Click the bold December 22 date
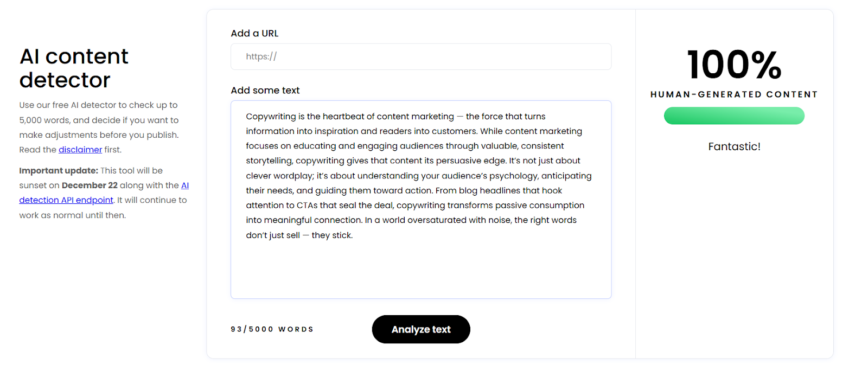 click(90, 185)
